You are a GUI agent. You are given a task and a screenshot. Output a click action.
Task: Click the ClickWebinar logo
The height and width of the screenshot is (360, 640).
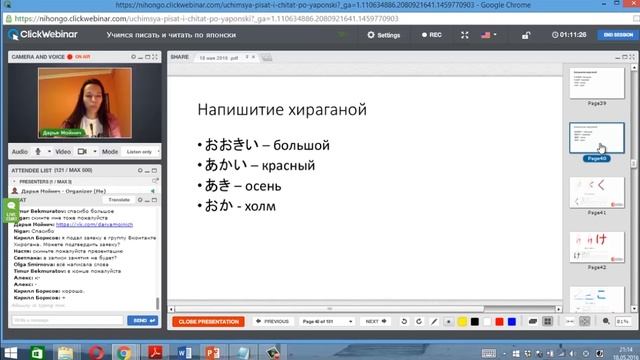pos(43,35)
